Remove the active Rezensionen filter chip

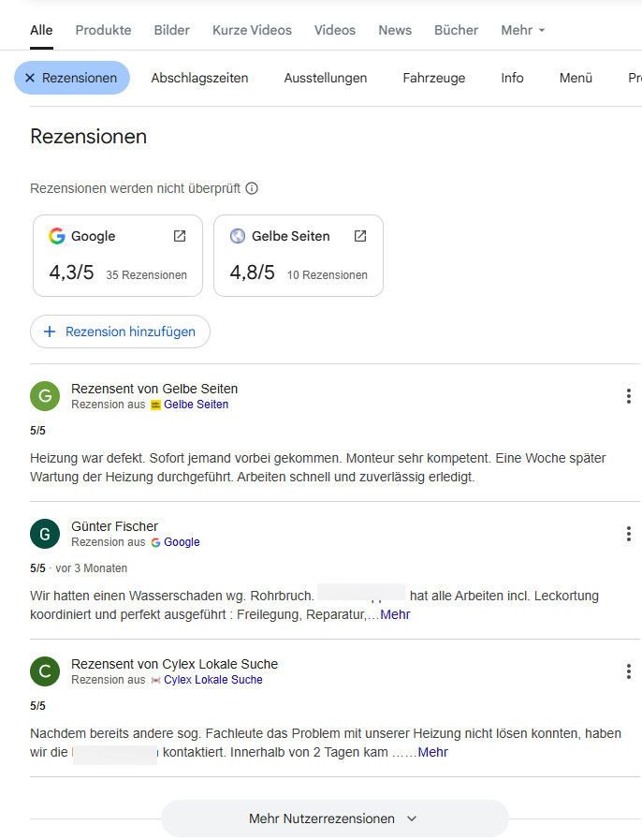72,78
